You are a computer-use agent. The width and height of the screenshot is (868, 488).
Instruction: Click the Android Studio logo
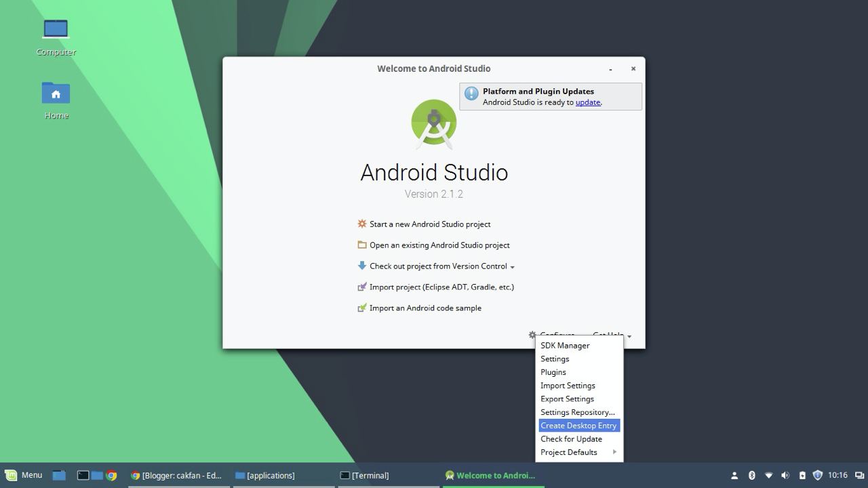[434, 124]
